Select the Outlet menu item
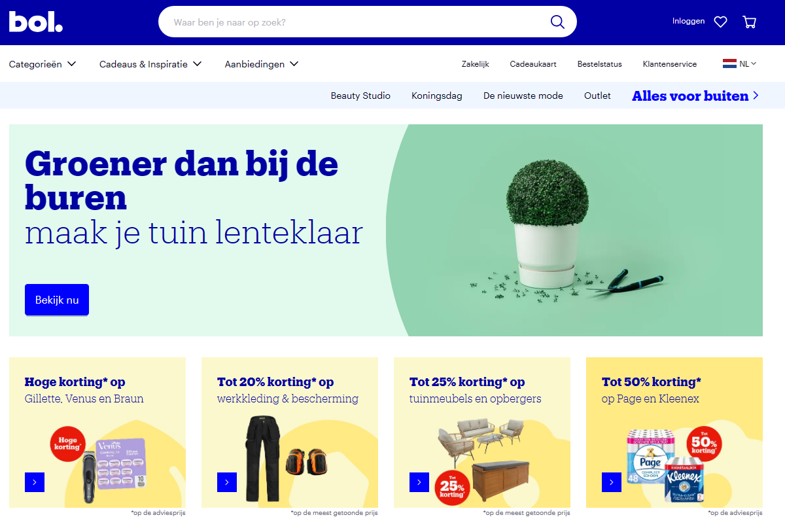 [x=597, y=96]
